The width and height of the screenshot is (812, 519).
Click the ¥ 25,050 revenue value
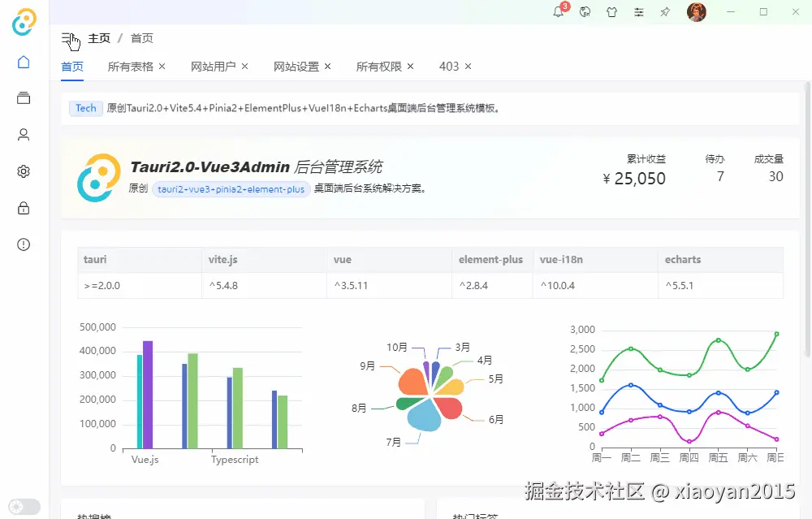tap(634, 179)
